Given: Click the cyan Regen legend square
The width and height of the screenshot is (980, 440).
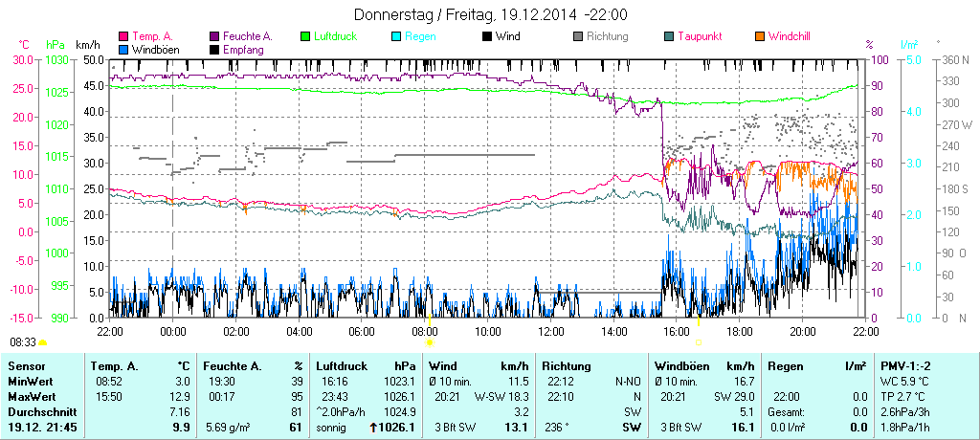Looking at the screenshot, I should pos(397,36).
